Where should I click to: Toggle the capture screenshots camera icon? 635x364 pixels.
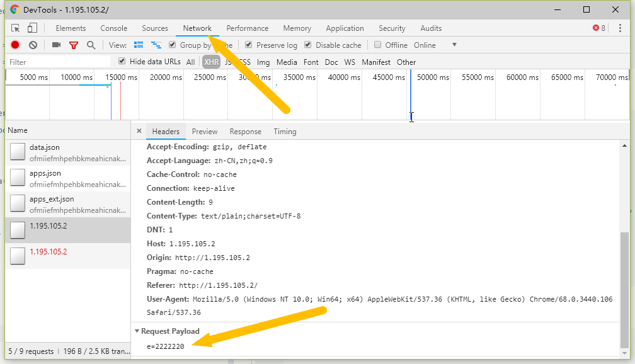tap(56, 45)
